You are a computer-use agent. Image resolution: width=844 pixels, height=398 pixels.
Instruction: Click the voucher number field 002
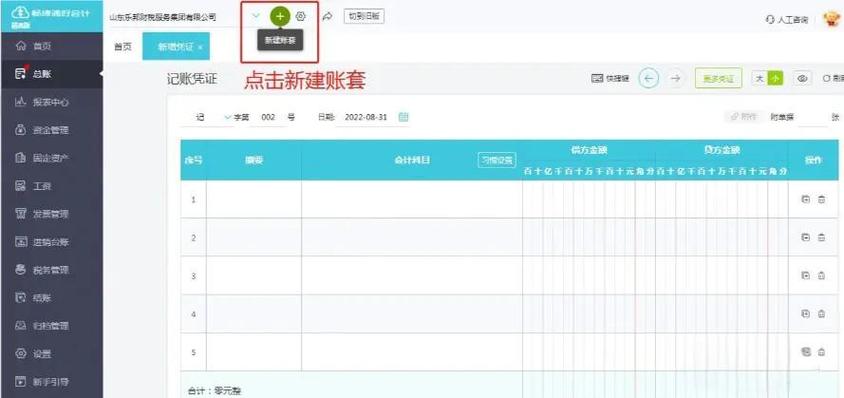click(269, 117)
